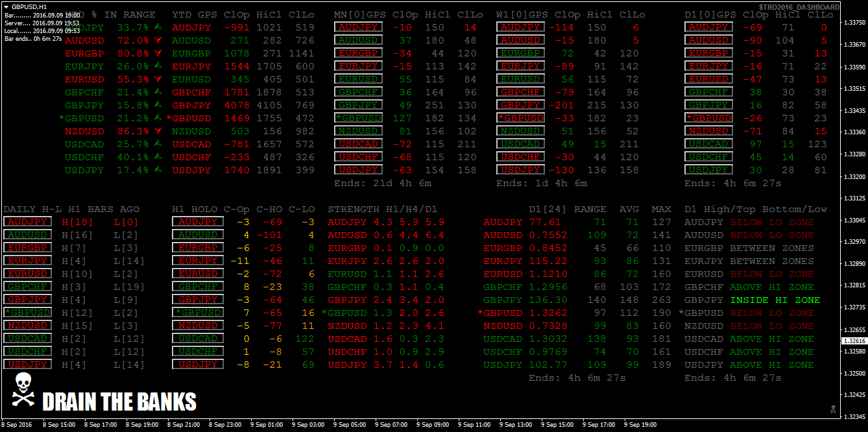Click the green up arrow beside GBPCHF 21.4%
Screen dimensions: 868x432
pyautogui.click(x=158, y=92)
